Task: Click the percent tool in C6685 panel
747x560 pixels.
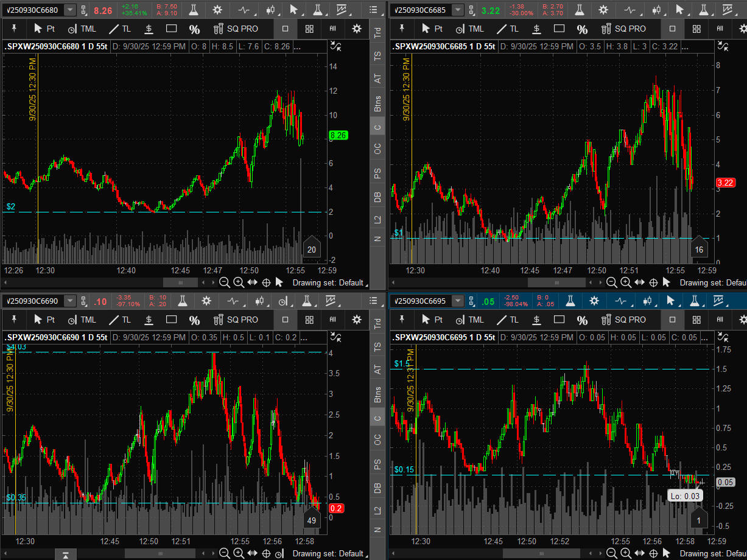Action: (582, 29)
